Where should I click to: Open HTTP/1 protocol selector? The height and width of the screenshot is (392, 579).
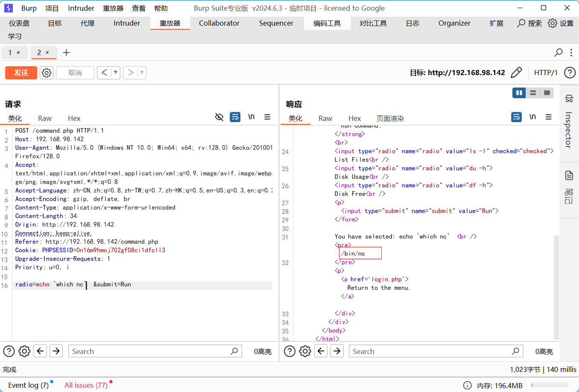546,73
